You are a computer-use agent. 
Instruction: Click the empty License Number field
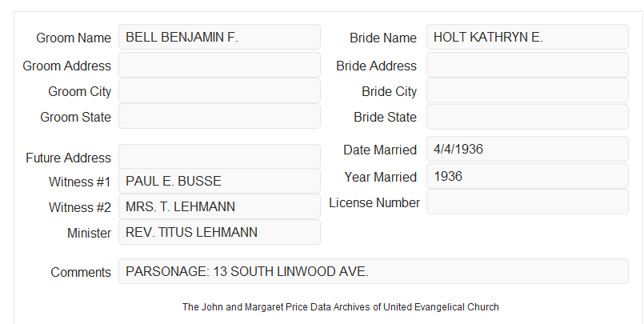coord(527,202)
